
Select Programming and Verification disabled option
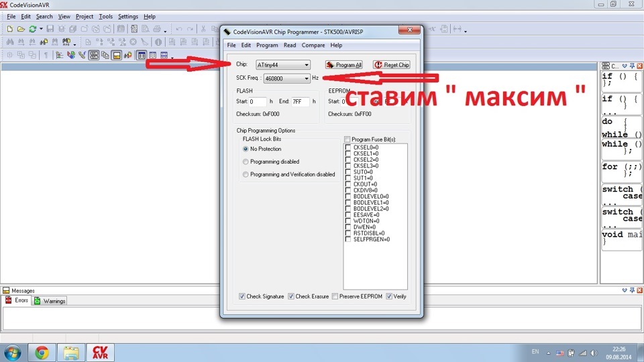246,174
